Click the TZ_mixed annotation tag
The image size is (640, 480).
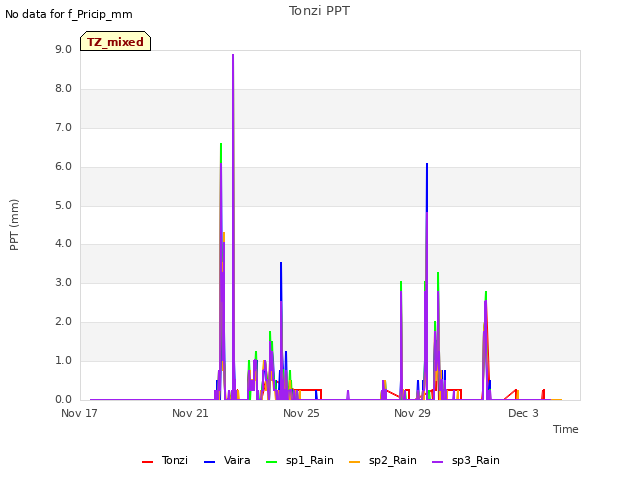point(116,41)
